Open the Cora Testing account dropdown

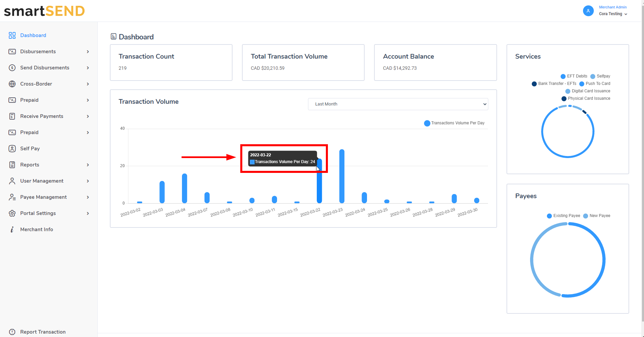(x=613, y=14)
